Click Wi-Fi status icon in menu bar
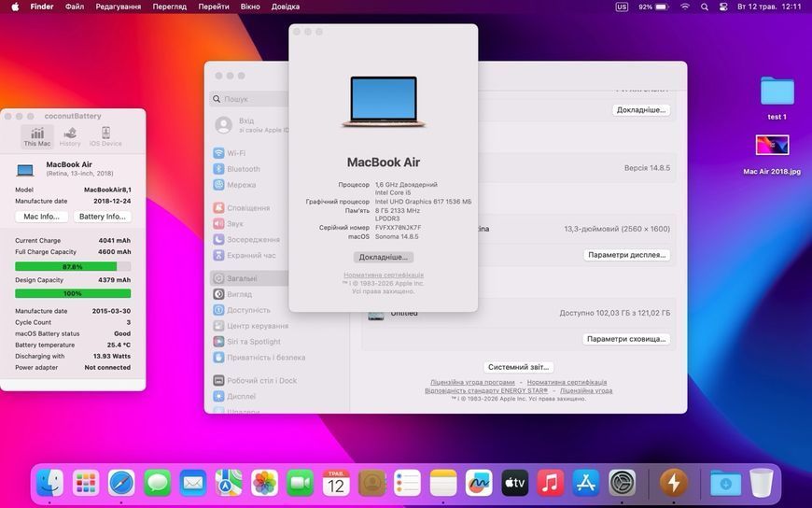The height and width of the screenshot is (508, 812). tap(685, 7)
